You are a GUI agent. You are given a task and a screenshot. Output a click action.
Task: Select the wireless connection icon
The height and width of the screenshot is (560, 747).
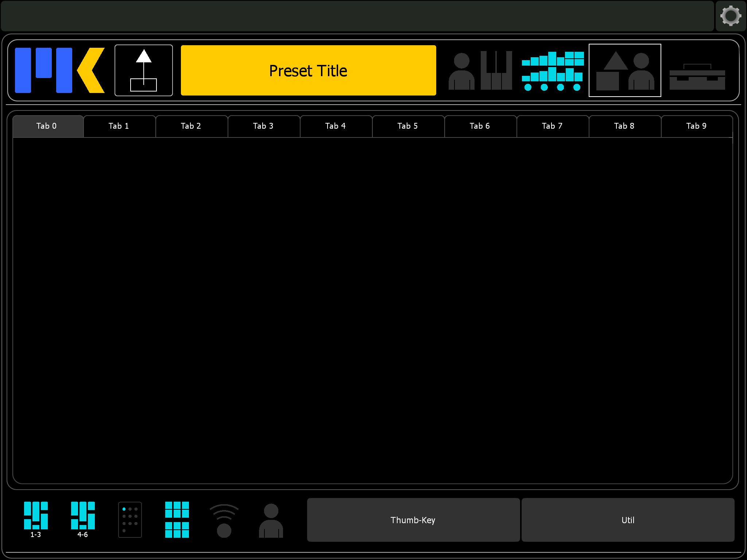pos(224,519)
